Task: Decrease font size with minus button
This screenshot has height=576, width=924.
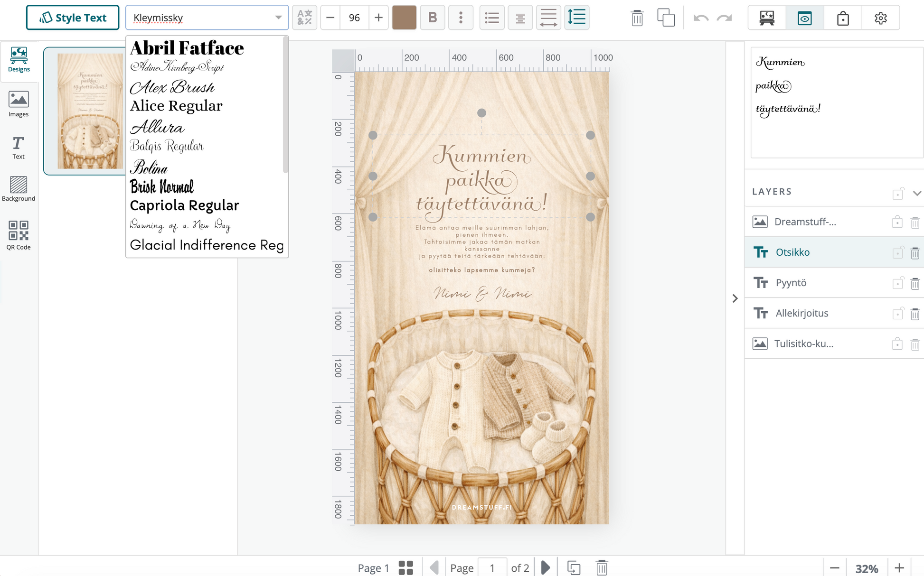Action: pyautogui.click(x=330, y=18)
